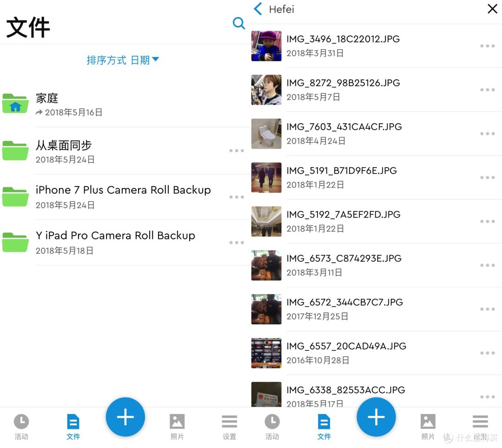Select file name IMG_6557_20CAD49A.JPG
The height and width of the screenshot is (448, 502).
coord(346,346)
